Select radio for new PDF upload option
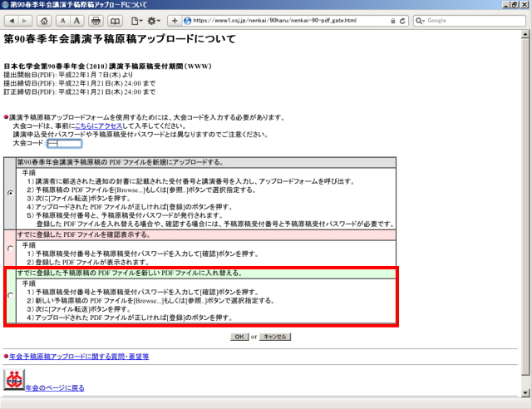Screen dimensions: 532x409 10,193
